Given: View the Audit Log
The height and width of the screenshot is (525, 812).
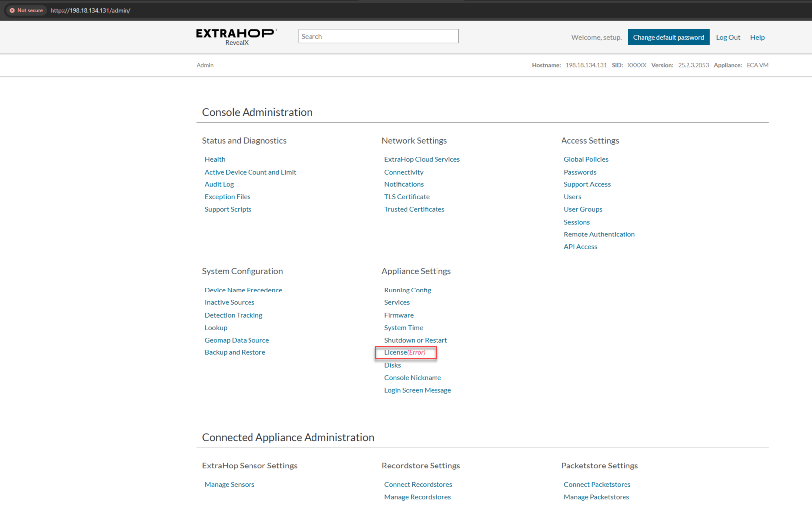Looking at the screenshot, I should tap(219, 184).
